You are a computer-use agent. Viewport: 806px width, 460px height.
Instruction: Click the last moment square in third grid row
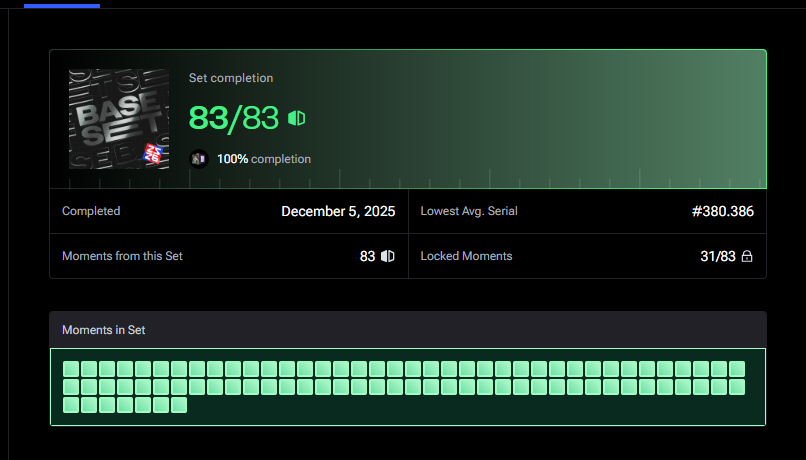click(x=179, y=405)
